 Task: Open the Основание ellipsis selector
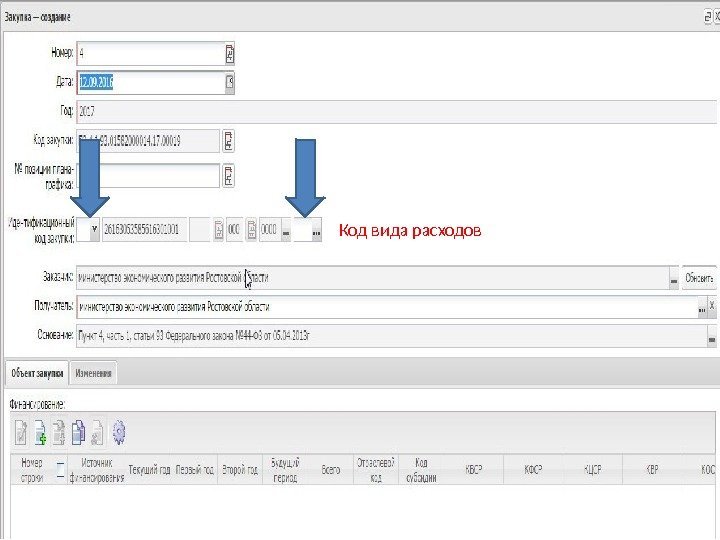711,337
